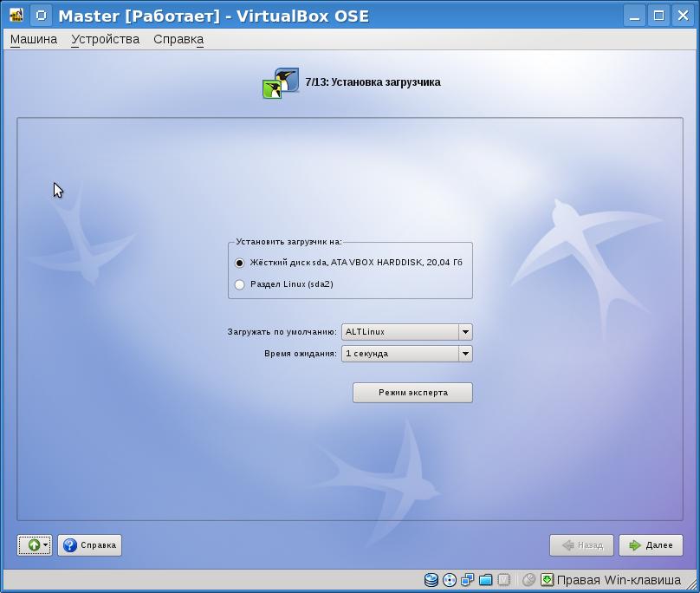Toggle the sticky window button in title bar
Screen dimensions: 700x593
pos(41,16)
